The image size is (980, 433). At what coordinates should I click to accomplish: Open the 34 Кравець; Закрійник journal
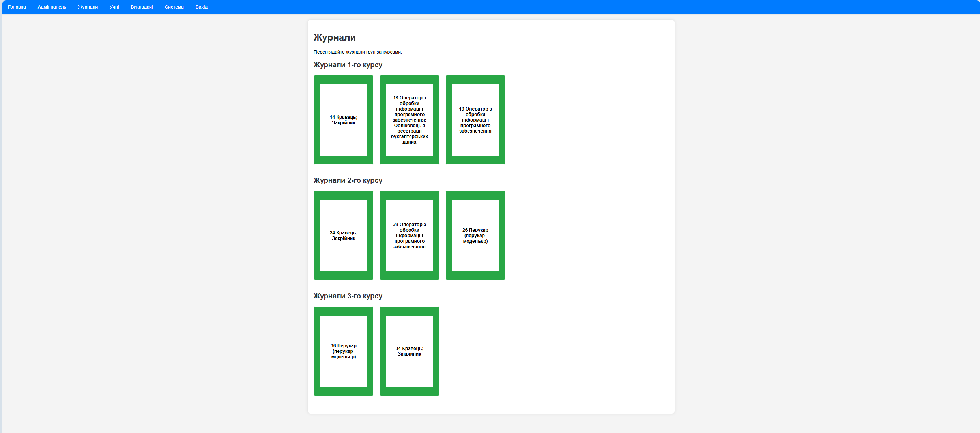(409, 351)
